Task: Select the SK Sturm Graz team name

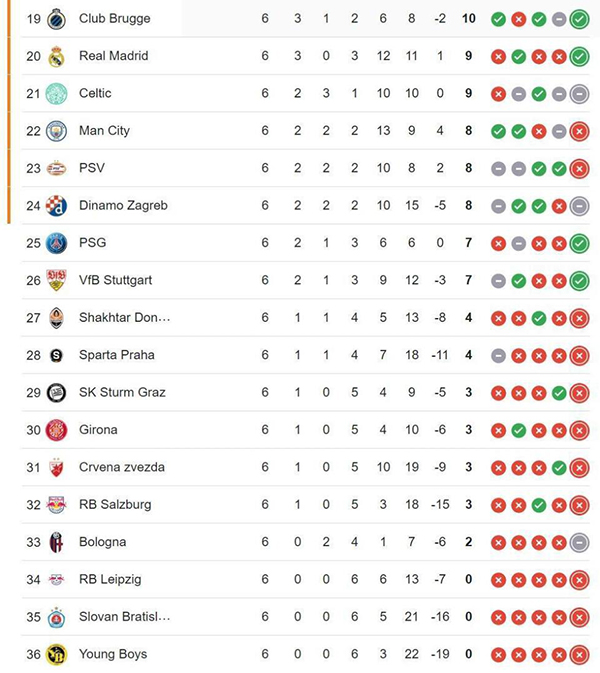Action: tap(122, 392)
